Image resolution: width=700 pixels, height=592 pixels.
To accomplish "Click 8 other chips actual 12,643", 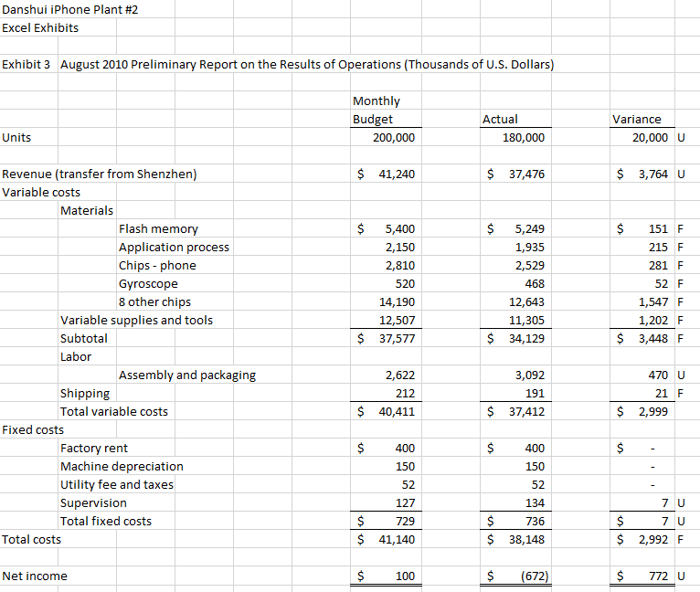I will click(526, 302).
